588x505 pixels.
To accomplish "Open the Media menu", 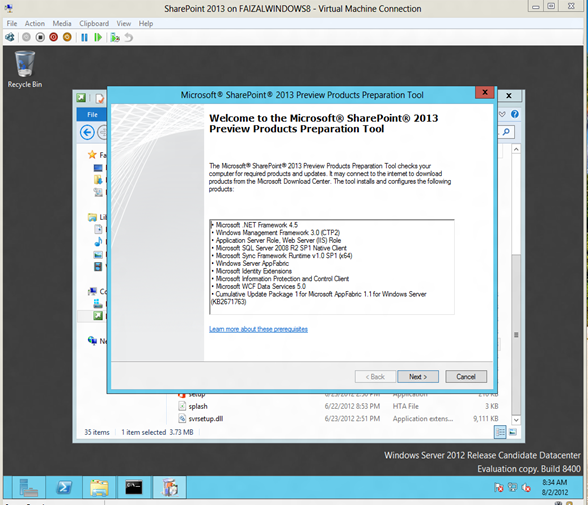I will (62, 23).
